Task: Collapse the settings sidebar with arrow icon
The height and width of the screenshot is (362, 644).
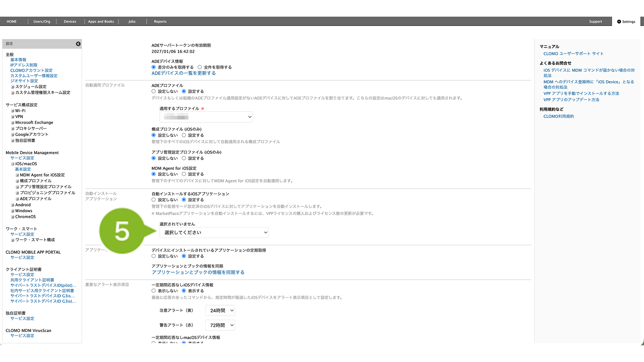Action: 78,44
